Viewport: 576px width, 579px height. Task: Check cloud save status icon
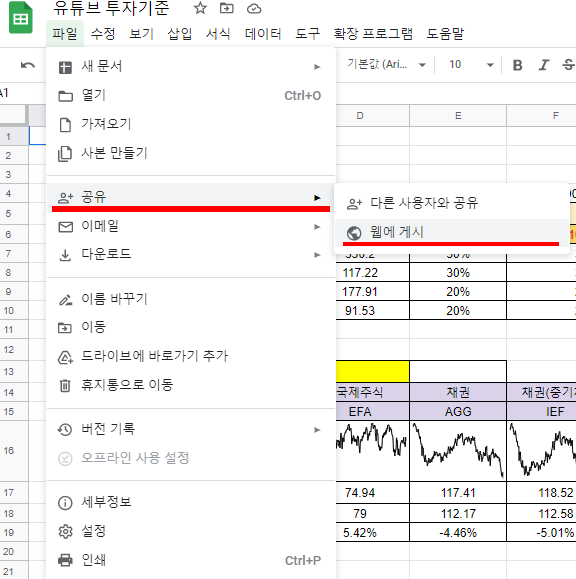(254, 8)
